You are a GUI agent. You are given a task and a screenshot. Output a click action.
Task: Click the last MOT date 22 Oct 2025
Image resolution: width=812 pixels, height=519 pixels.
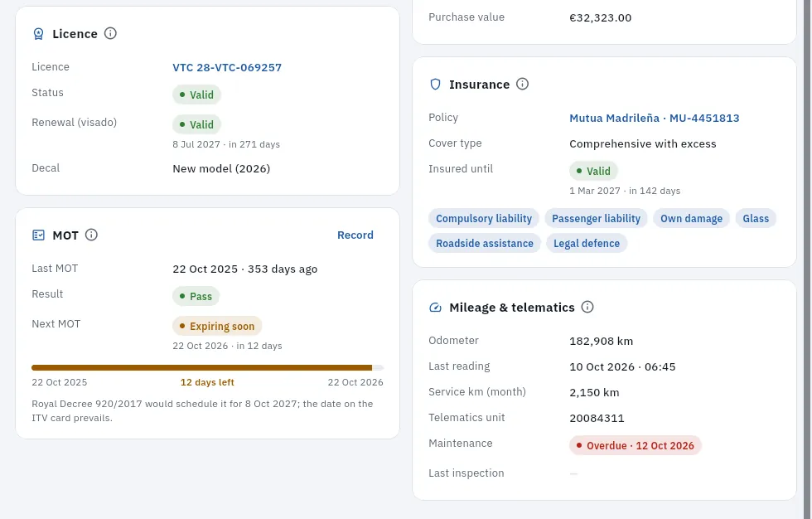pyautogui.click(x=205, y=269)
